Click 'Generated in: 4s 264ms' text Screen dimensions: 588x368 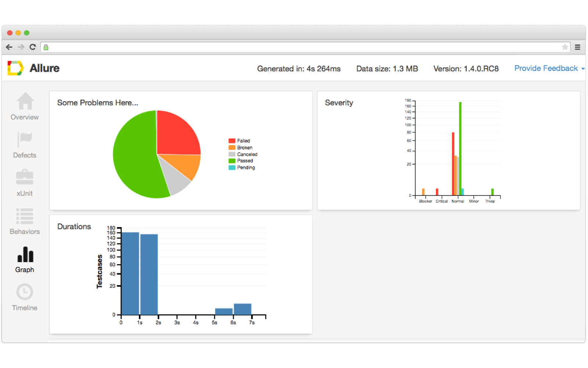(x=299, y=69)
